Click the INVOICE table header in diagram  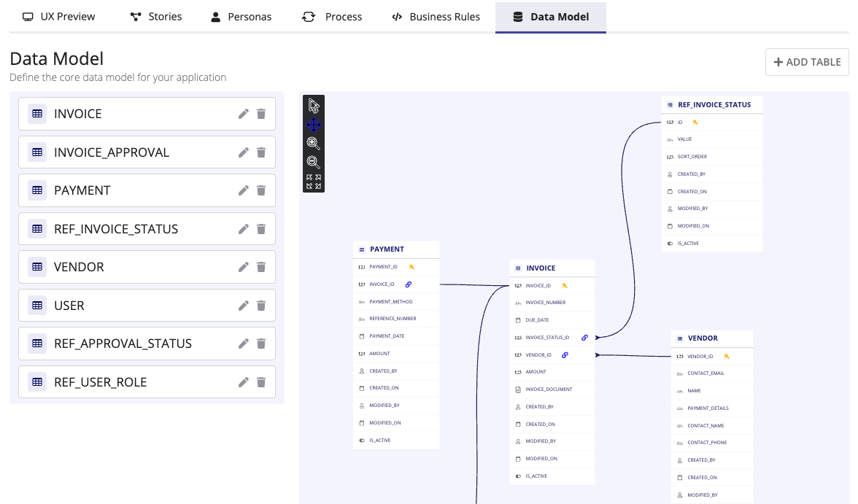pos(552,268)
